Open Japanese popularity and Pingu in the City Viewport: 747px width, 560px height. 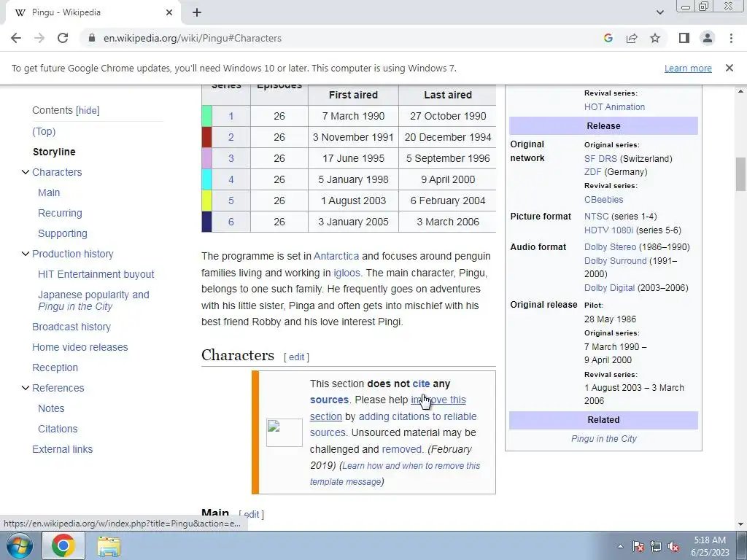tap(93, 300)
